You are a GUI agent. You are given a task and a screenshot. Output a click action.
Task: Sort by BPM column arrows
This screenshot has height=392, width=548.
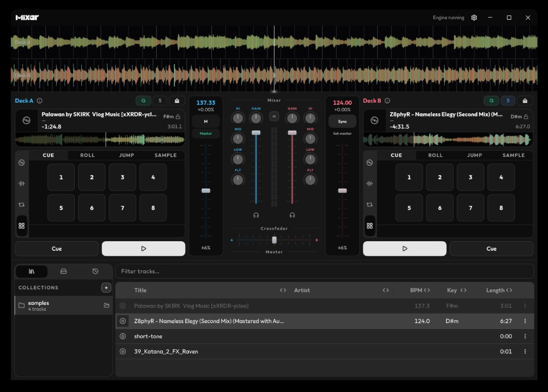[427, 290]
